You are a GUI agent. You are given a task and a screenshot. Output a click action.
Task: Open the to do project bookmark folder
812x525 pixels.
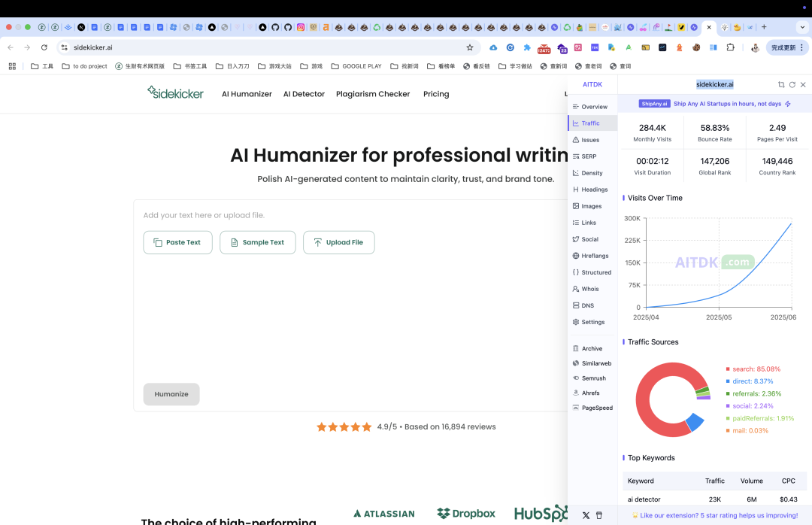pos(84,66)
